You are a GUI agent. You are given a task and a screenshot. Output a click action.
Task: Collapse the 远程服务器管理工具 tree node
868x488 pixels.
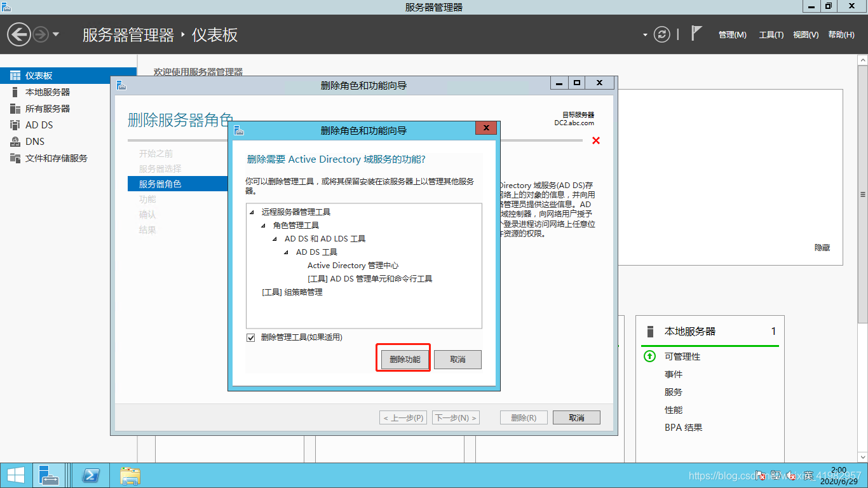tap(252, 212)
